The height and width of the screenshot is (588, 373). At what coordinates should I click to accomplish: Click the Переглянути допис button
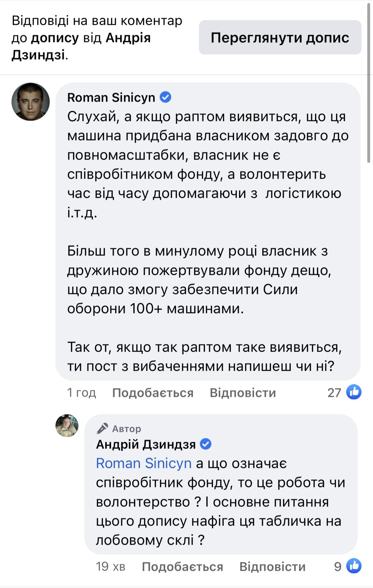coord(280,37)
